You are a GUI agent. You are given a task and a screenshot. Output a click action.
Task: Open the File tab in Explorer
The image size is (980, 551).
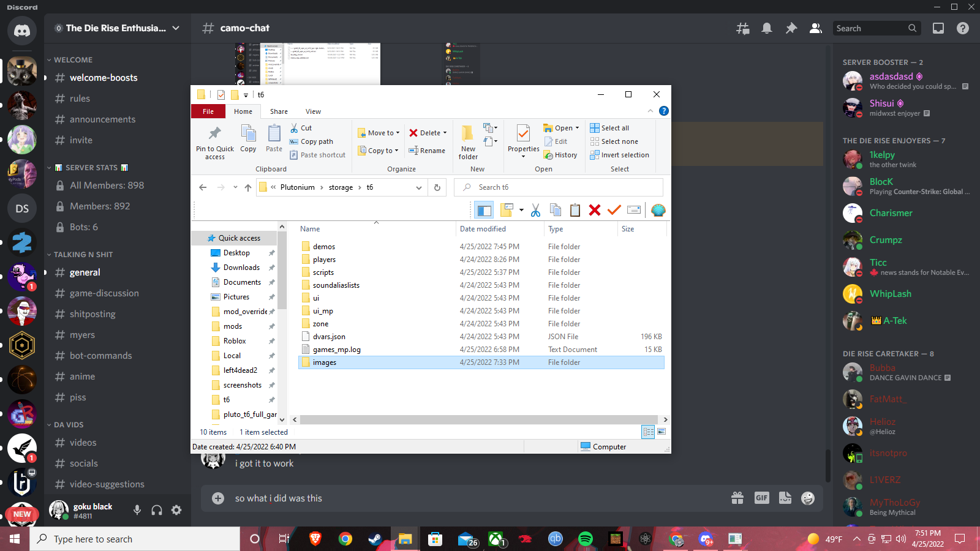click(x=208, y=111)
